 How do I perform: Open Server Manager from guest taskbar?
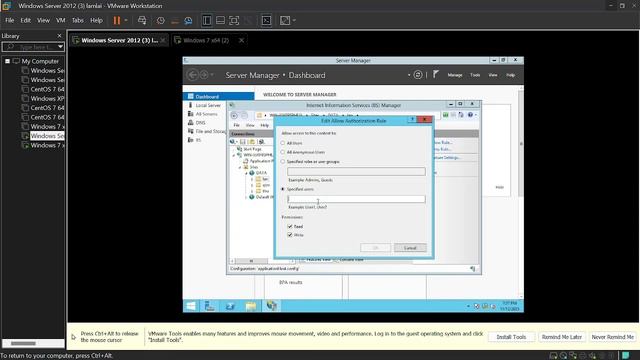point(210,306)
